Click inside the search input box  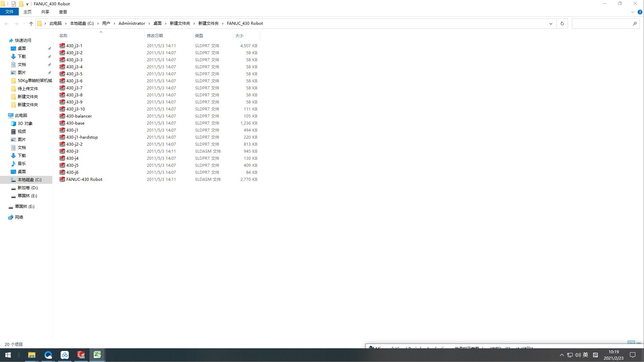tap(602, 23)
